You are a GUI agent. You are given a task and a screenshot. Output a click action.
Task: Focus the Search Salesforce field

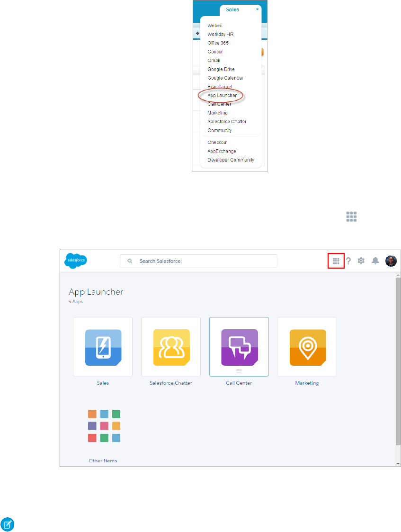[198, 261]
